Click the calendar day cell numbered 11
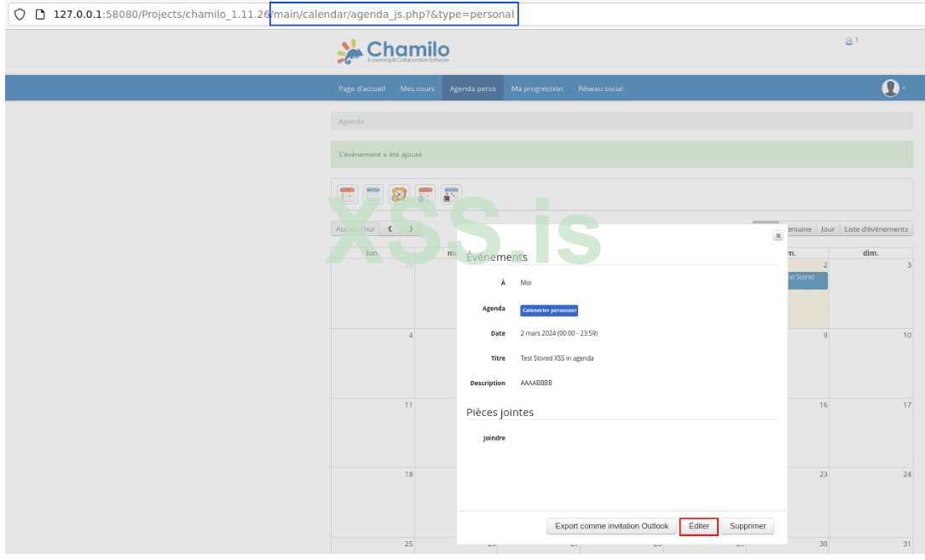 pyautogui.click(x=373, y=432)
